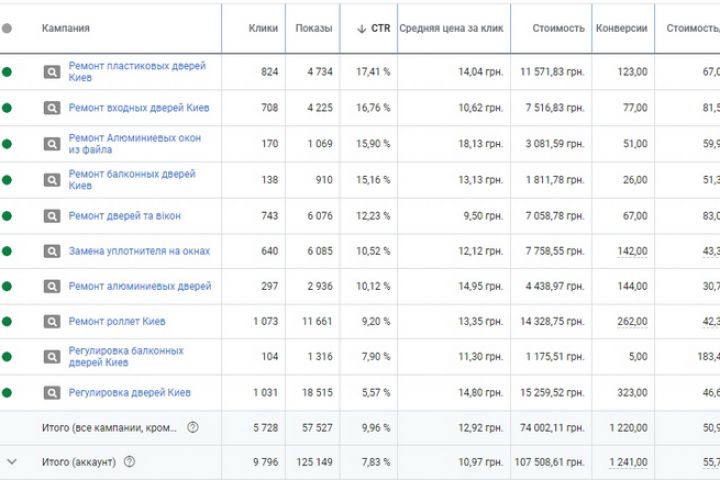Click search icon next to Замена уплотнителя на окнах
The height and width of the screenshot is (480, 720).
tap(52, 251)
